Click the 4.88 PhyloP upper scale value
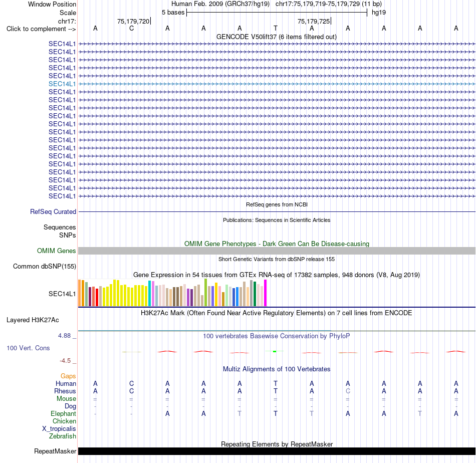Image resolution: width=476 pixels, height=463 pixels. (64, 336)
